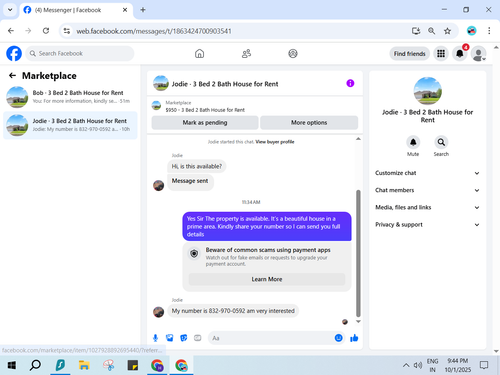Attach a file image icon
The height and width of the screenshot is (375, 500).
click(x=170, y=338)
